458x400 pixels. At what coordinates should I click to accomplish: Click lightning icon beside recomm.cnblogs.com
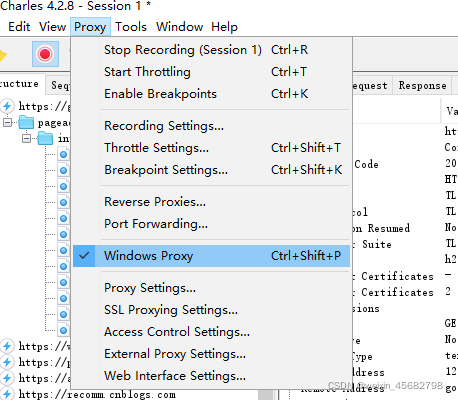(7, 394)
